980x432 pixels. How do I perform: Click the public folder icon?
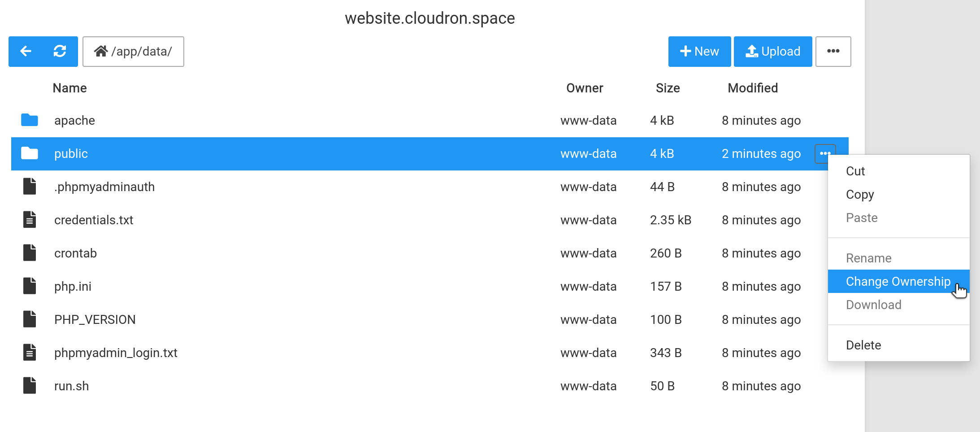tap(30, 153)
